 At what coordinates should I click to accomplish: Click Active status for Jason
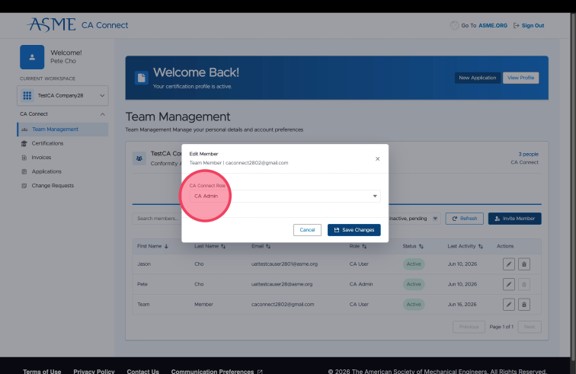coord(414,264)
